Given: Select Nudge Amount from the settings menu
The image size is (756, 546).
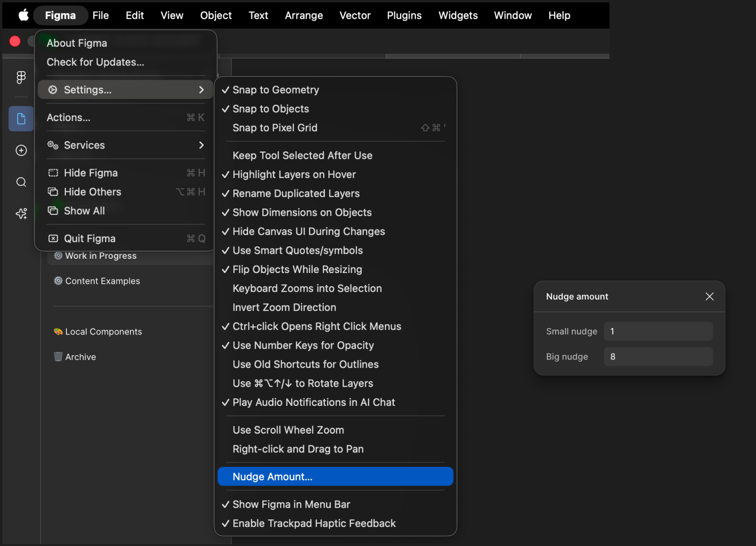Looking at the screenshot, I should pos(273,476).
